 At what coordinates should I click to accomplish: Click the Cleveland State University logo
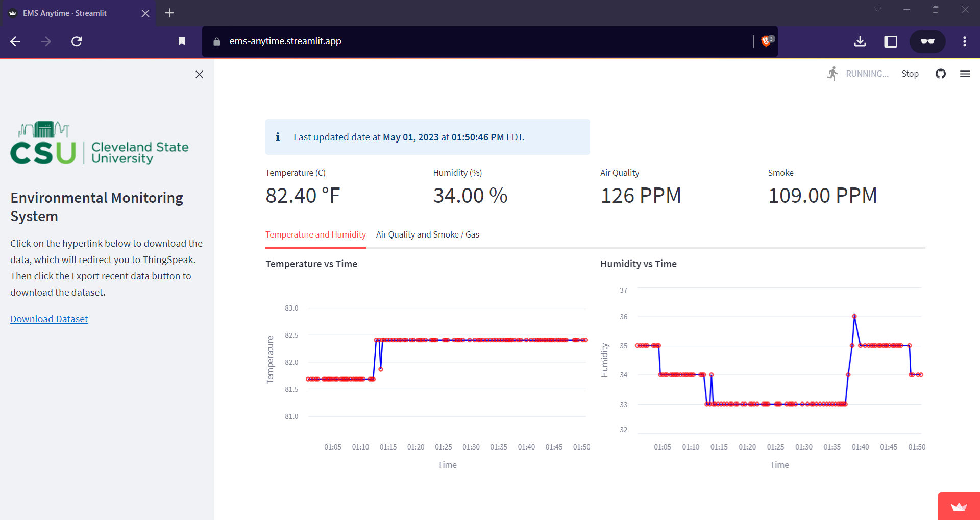pyautogui.click(x=100, y=143)
